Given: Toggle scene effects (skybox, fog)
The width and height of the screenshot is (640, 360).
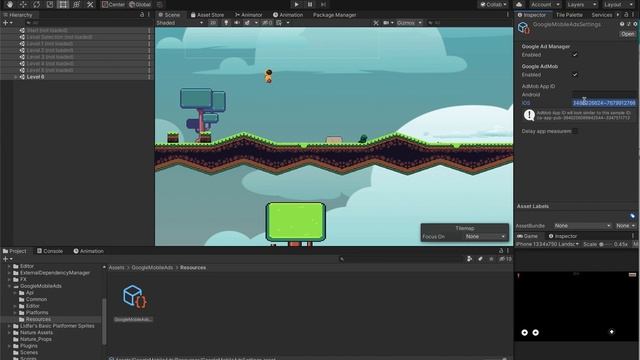Looking at the screenshot, I should pyautogui.click(x=247, y=23).
